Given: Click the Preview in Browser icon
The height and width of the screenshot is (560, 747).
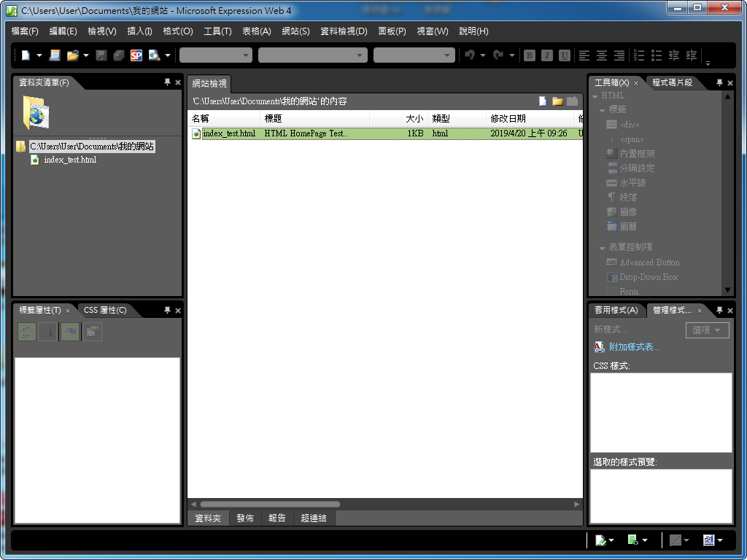Looking at the screenshot, I should point(154,55).
